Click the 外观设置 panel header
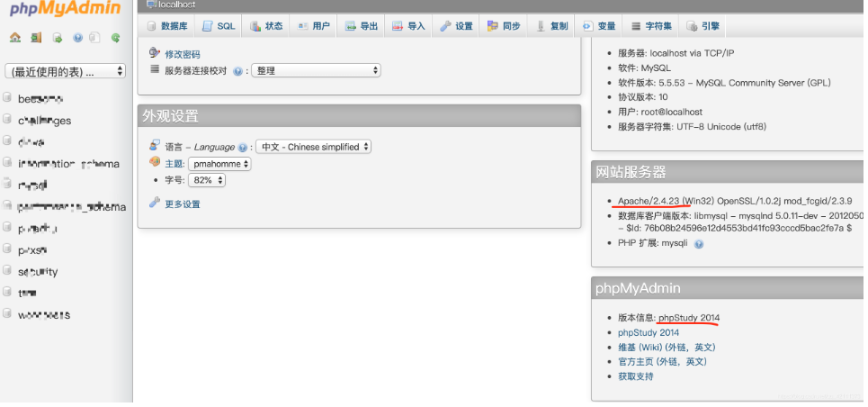The image size is (868, 407). (x=359, y=116)
